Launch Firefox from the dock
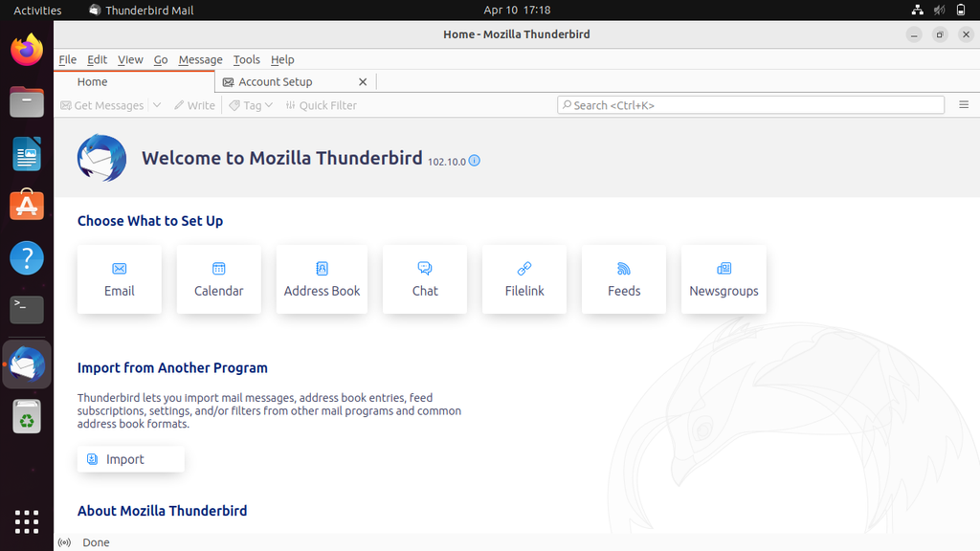Screen dimensions: 980x551 [26, 49]
